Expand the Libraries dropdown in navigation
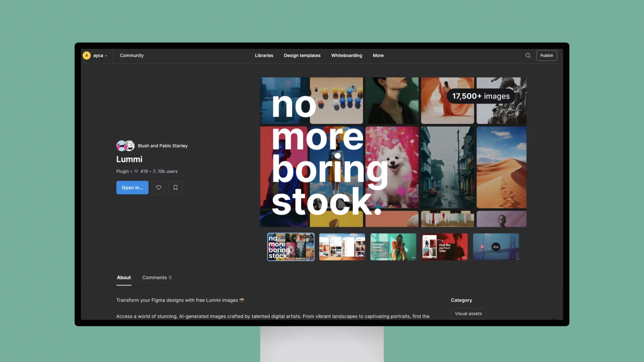The height and width of the screenshot is (362, 644). [264, 55]
